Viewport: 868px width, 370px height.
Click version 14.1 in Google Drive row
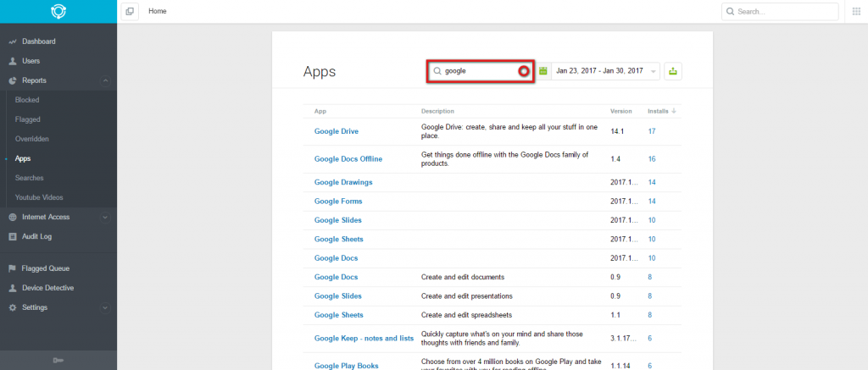tap(616, 131)
